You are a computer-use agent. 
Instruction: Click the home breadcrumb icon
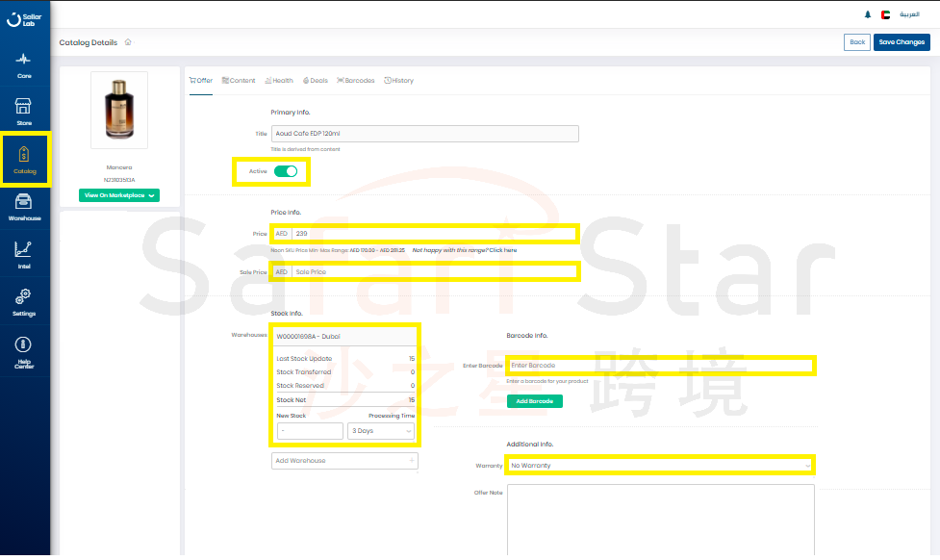pos(128,42)
